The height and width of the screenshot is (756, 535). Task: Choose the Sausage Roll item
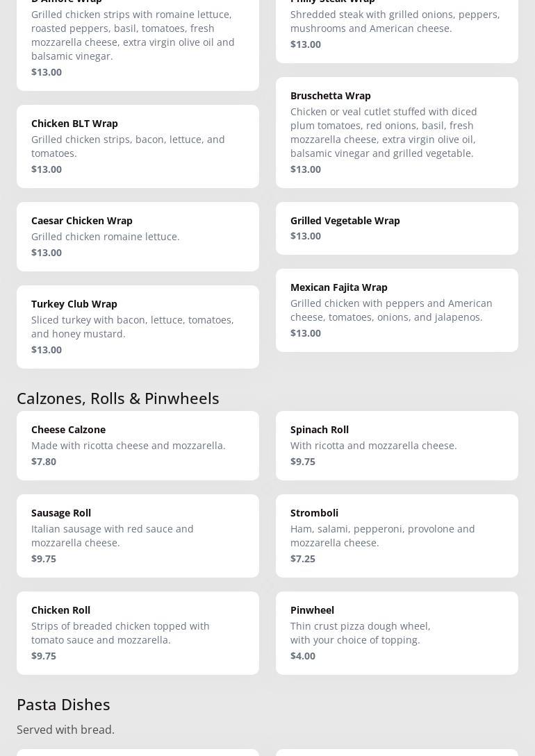pyautogui.click(x=138, y=535)
